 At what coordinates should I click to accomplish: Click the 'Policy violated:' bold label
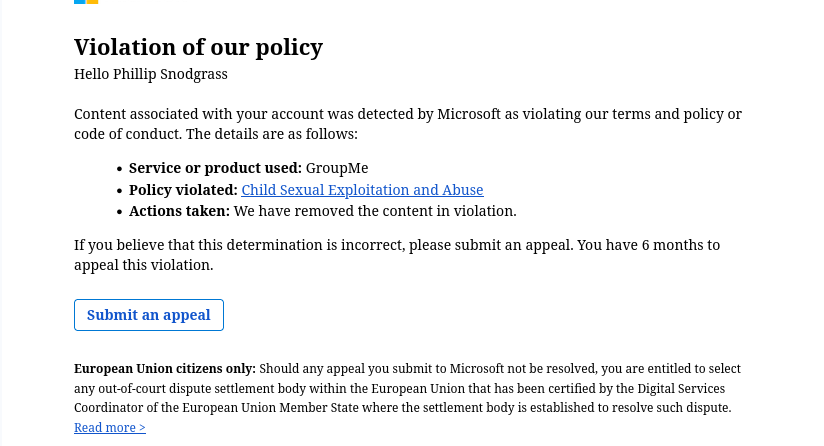pos(183,190)
